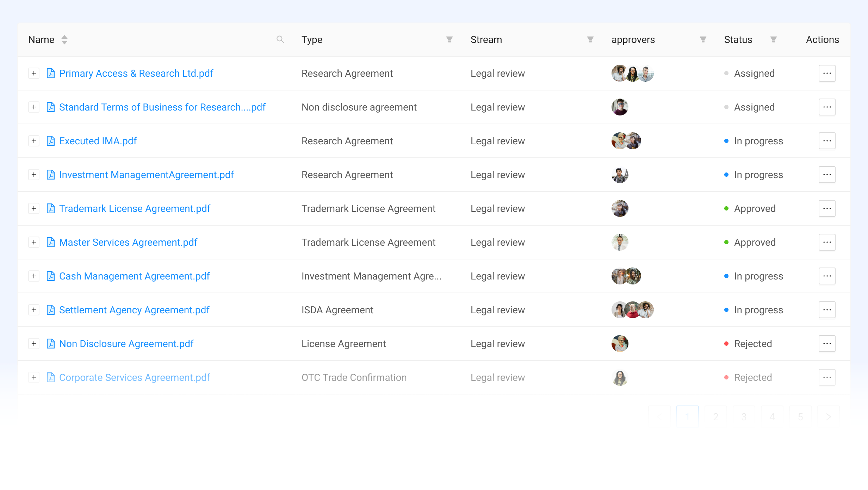Click PDF icon for Primary Access & Research Ltd
868x490 pixels.
(51, 73)
